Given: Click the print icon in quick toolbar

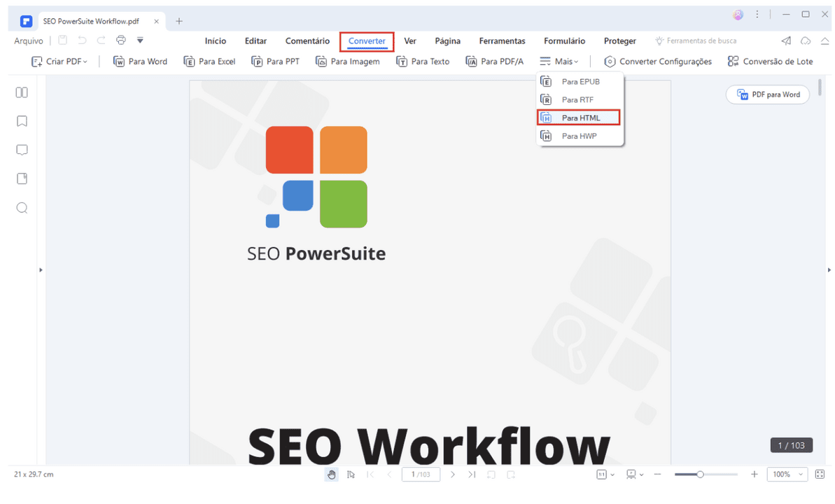Looking at the screenshot, I should point(121,41).
